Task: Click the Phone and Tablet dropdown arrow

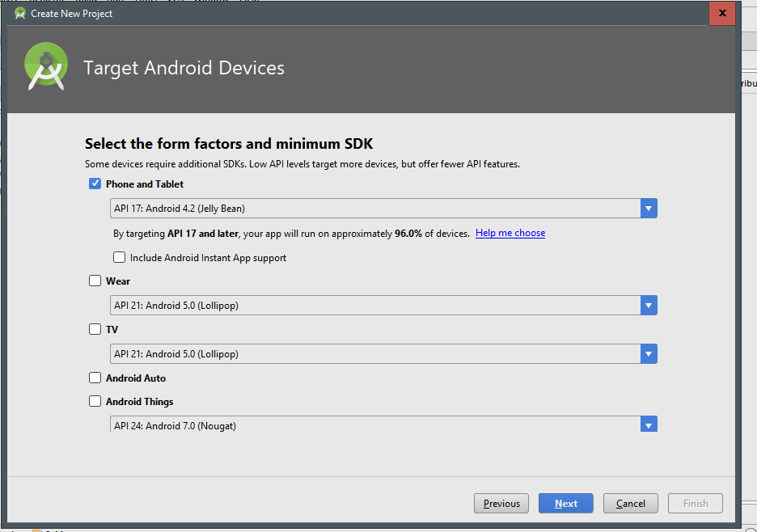Action: point(649,209)
